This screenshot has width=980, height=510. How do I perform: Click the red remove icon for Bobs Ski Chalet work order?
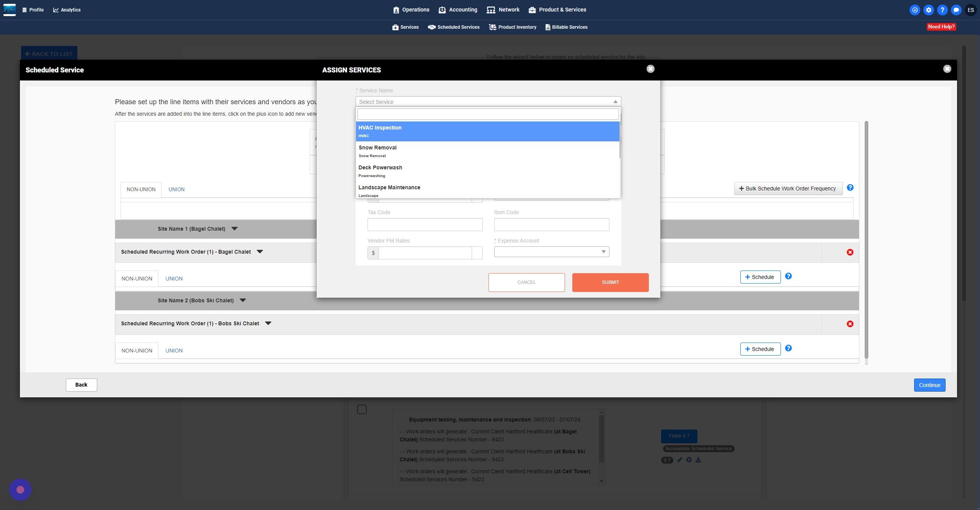pyautogui.click(x=850, y=324)
